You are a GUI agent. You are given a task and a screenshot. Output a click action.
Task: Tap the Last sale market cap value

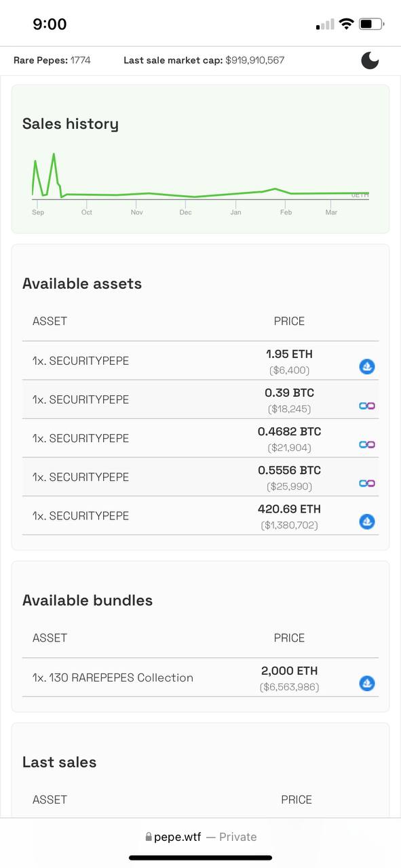click(x=255, y=60)
